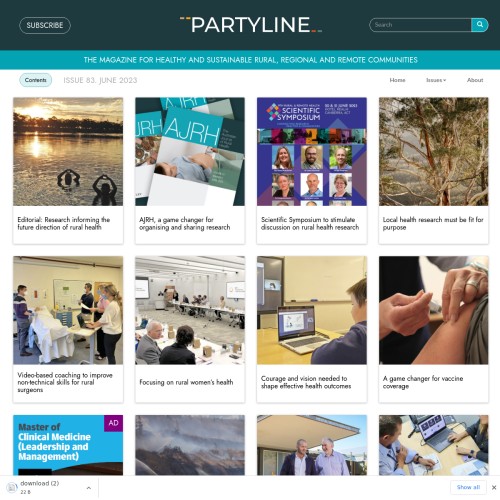Image resolution: width=500 pixels, height=500 pixels.
Task: Click the PARTYLINE logo
Action: [251, 25]
